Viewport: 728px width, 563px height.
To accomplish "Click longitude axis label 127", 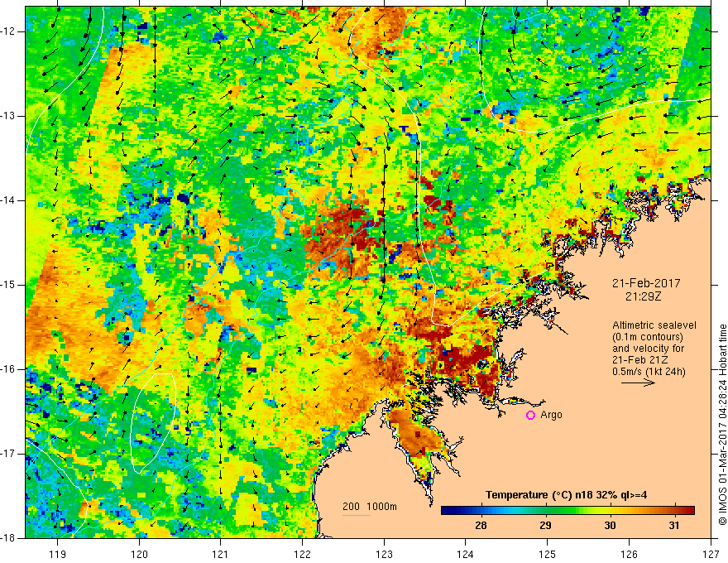I will pyautogui.click(x=711, y=554).
